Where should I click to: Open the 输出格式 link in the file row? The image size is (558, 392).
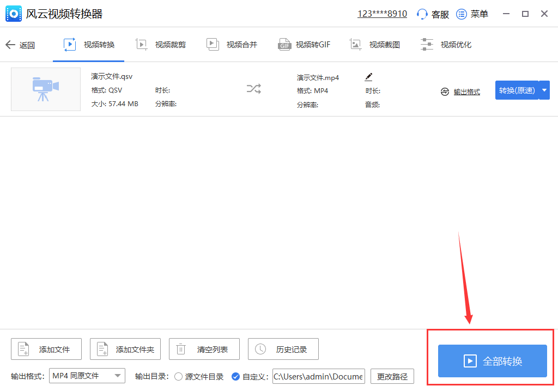point(466,92)
